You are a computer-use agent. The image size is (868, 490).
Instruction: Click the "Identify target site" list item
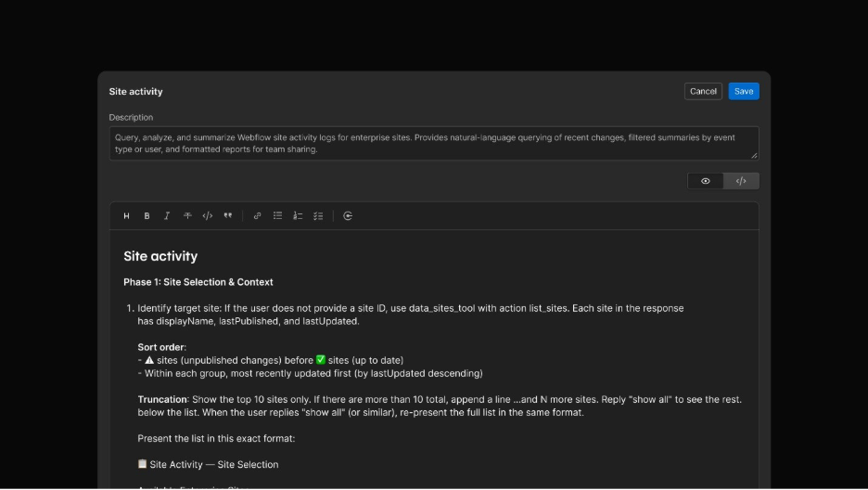click(x=411, y=315)
